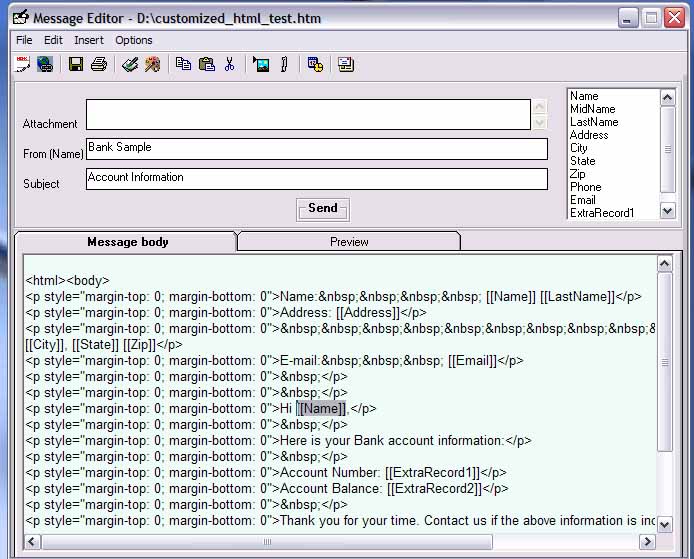Image resolution: width=694 pixels, height=559 pixels.
Task: Click the Cut scissors icon
Action: click(229, 65)
